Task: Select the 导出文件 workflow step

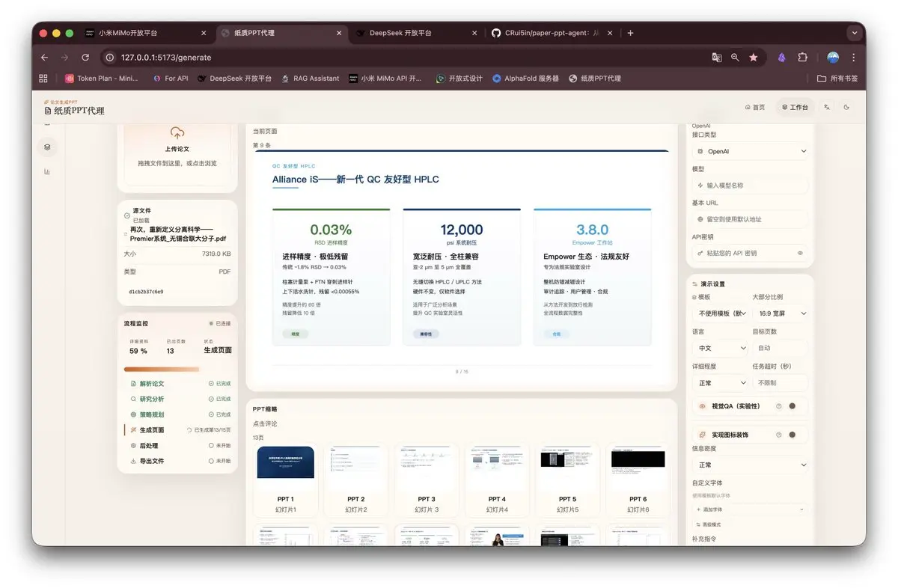Action: [177, 461]
